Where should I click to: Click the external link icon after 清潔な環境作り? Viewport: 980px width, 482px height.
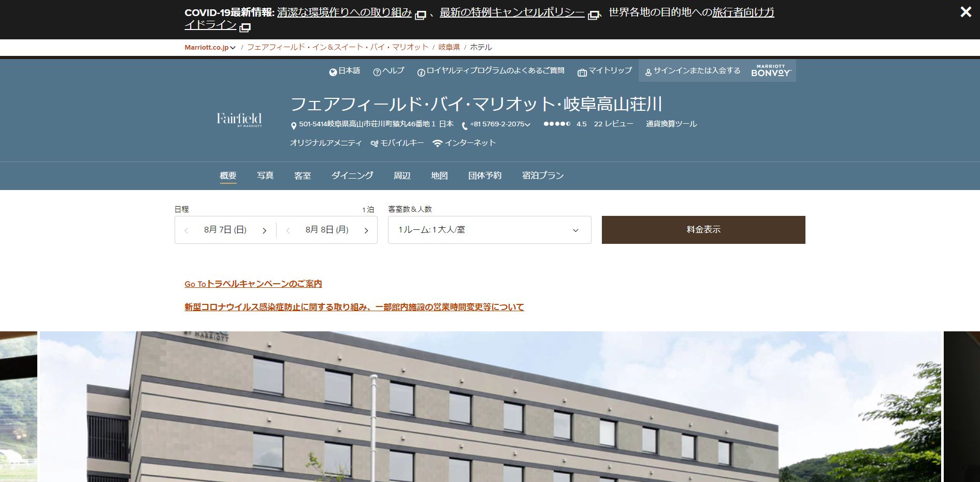click(421, 15)
